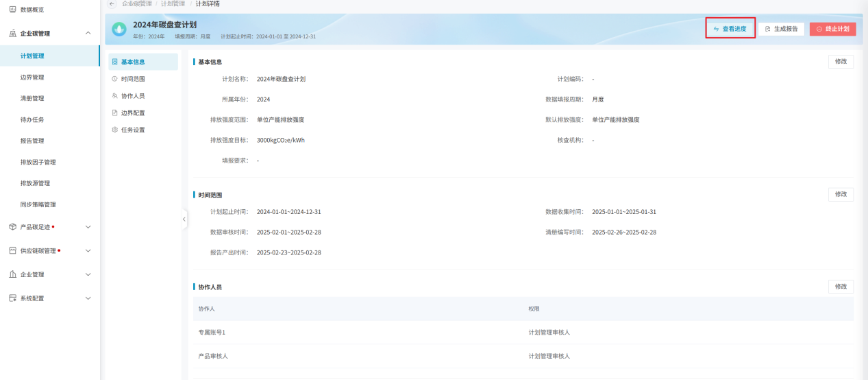Expand the 产品碳足迹 menu group
This screenshot has height=380, width=868.
pos(88,227)
